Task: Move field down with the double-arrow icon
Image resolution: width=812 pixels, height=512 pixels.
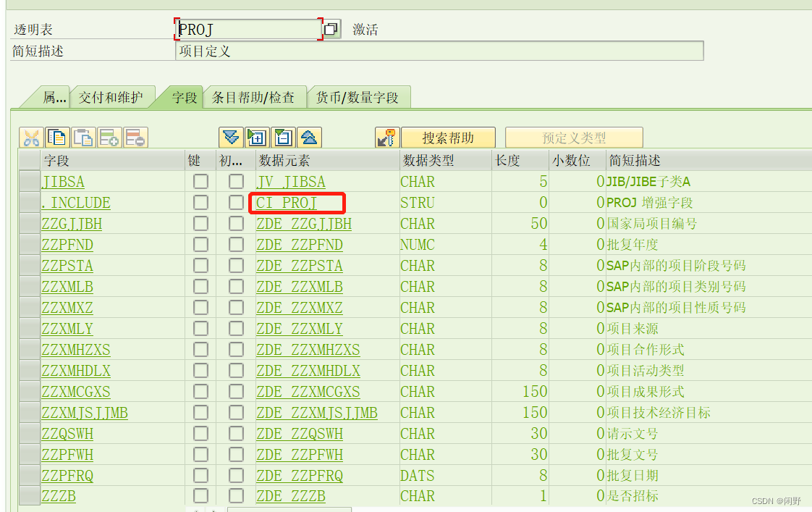Action: coord(231,137)
